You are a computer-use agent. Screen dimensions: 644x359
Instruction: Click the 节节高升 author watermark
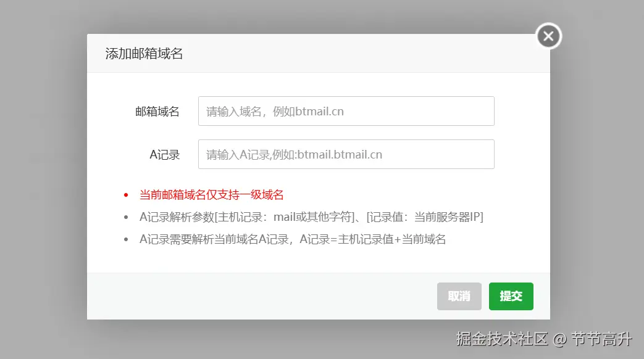[x=601, y=339]
